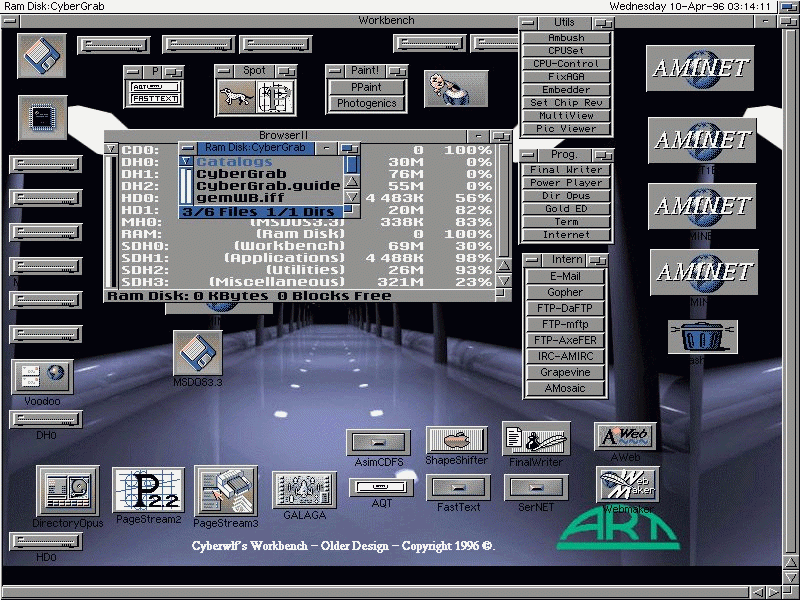Image resolution: width=800 pixels, height=600 pixels.
Task: Start the GALAGA game icon
Action: (304, 490)
